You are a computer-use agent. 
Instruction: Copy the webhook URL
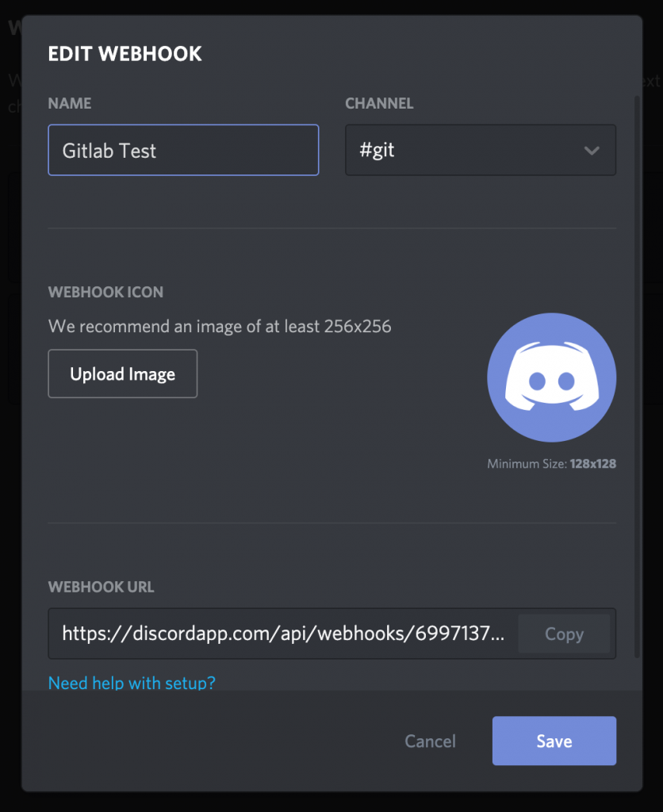[x=564, y=634]
